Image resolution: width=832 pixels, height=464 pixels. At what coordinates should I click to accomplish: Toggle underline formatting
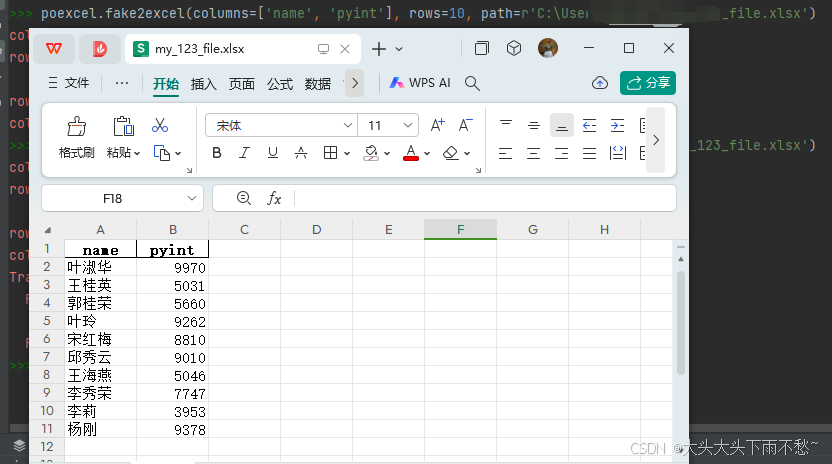(x=273, y=153)
